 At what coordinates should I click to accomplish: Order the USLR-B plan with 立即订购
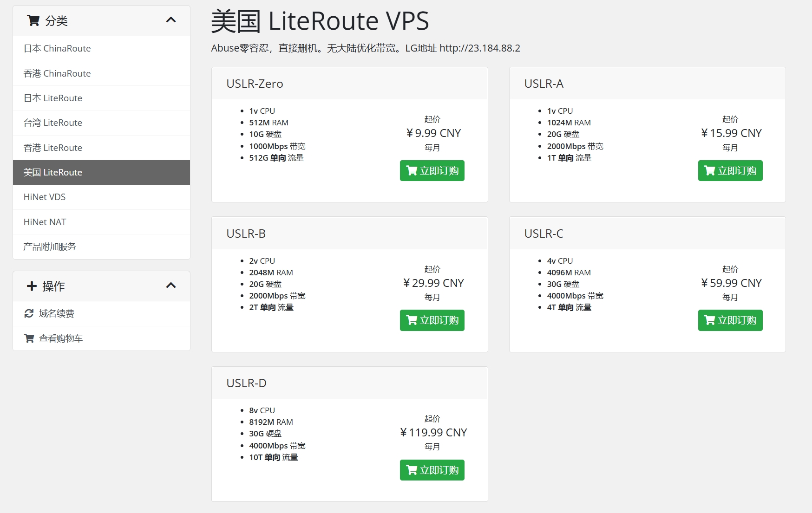432,320
